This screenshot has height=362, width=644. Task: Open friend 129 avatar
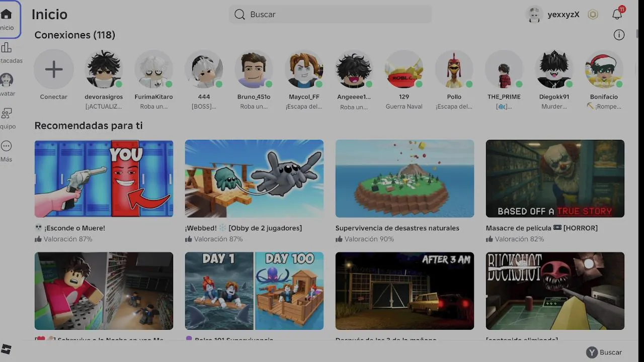point(404,69)
